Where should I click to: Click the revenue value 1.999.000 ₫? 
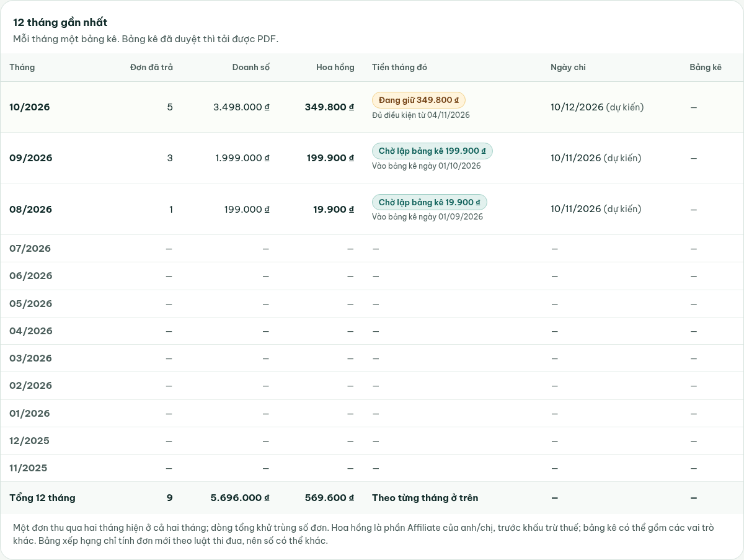click(242, 158)
